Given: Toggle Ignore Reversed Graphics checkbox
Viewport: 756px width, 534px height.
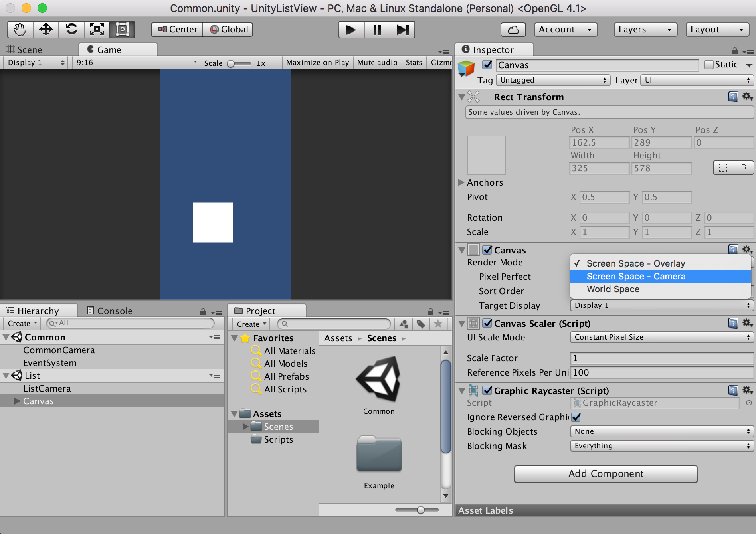Looking at the screenshot, I should (576, 417).
